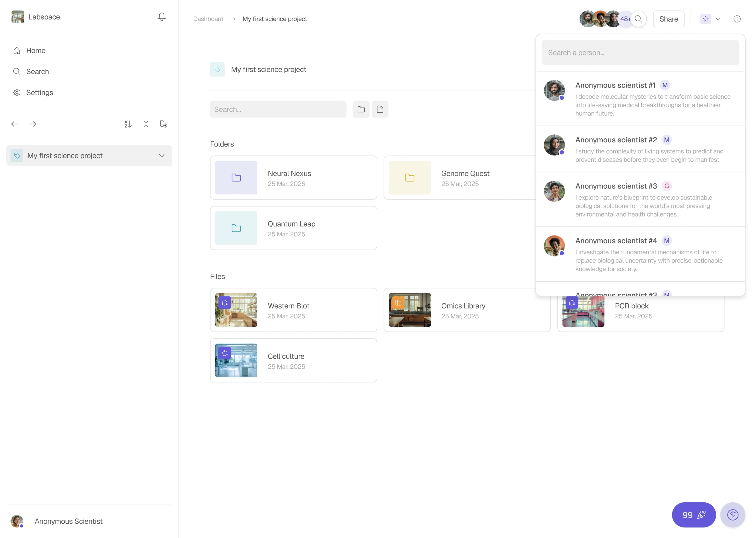Click purple icon on Cell culture thumbnail
This screenshot has height=538, width=756.
(x=225, y=353)
